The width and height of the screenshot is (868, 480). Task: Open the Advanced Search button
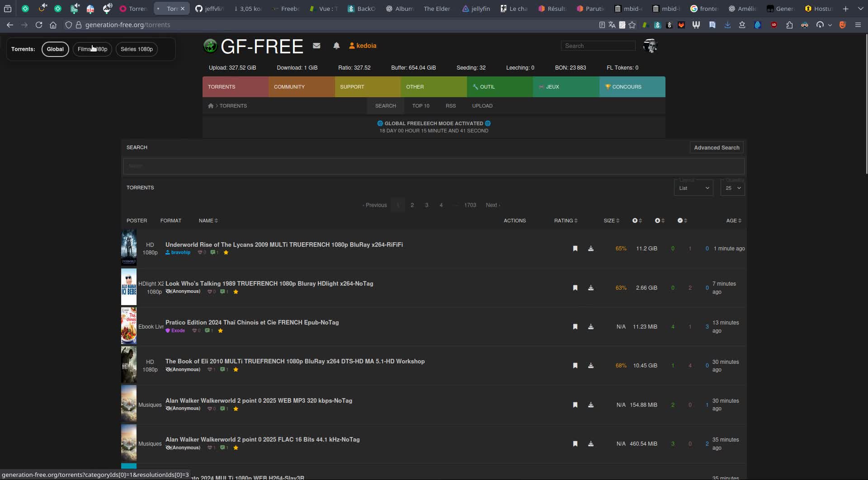pyautogui.click(x=717, y=148)
